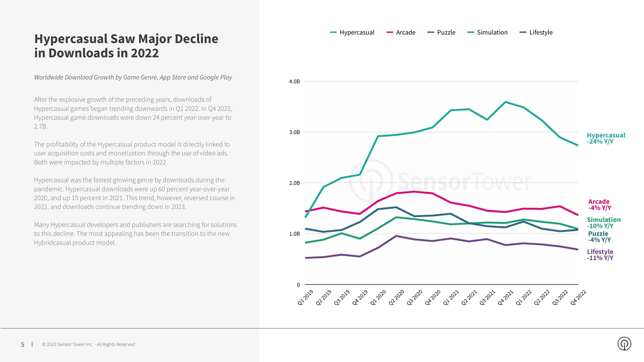This screenshot has height=362, width=644.
Task: Click the "Arcade -4% Y/Y" annotation
Action: 599,205
